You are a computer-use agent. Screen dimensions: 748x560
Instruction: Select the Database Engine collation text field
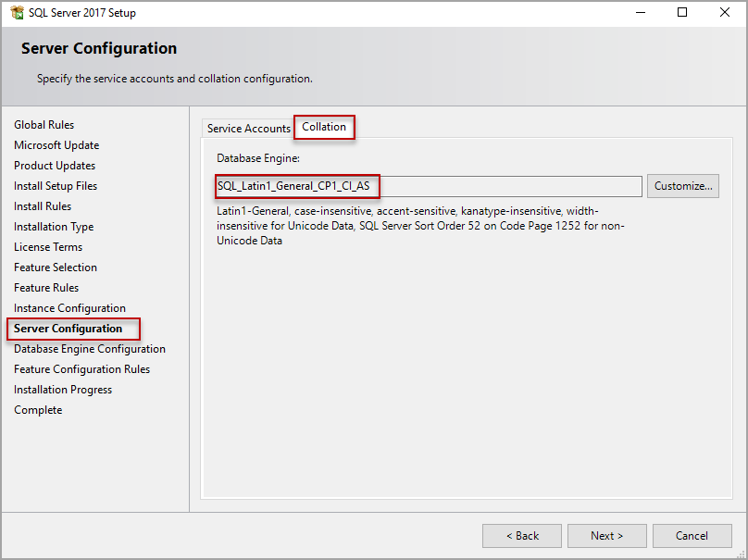point(426,185)
